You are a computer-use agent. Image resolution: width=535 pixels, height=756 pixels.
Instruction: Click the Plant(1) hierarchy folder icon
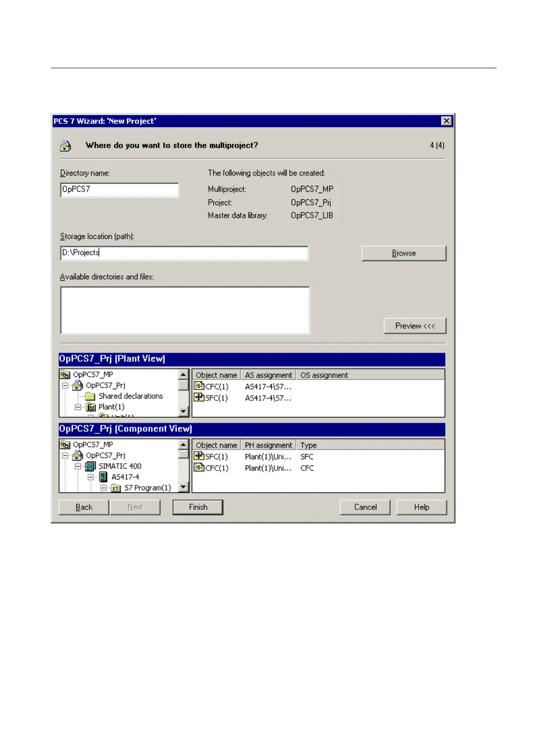point(91,407)
